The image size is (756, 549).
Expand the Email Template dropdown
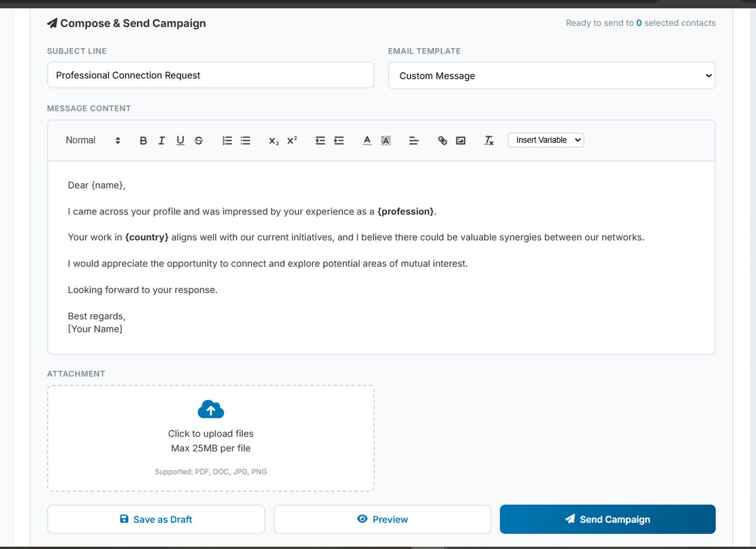(x=551, y=76)
